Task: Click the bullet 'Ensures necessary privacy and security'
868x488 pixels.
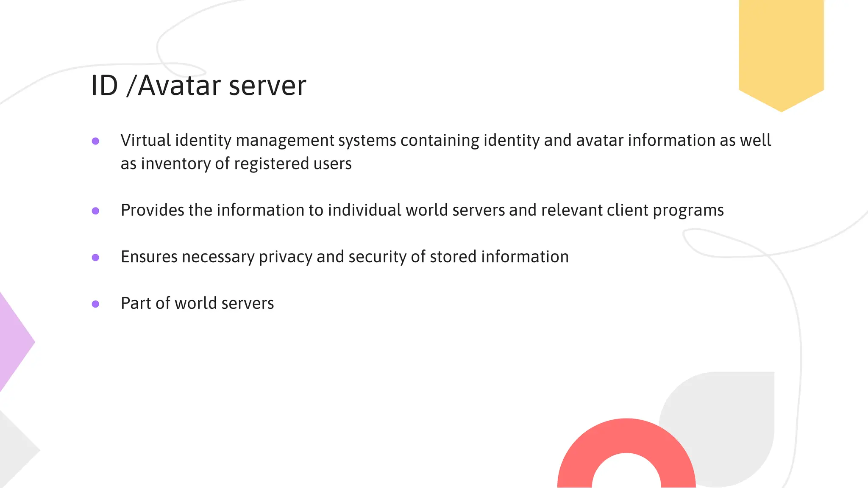Action: [x=345, y=257]
